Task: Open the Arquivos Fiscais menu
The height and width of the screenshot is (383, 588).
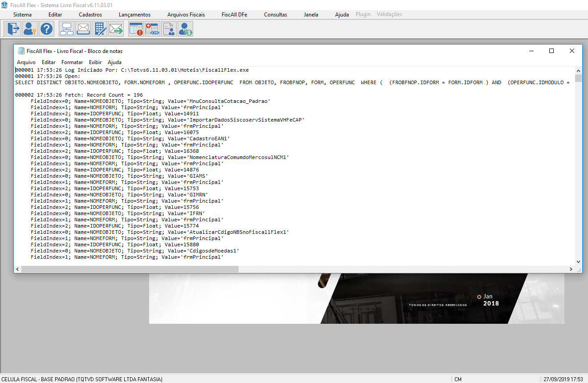Action: (x=186, y=15)
